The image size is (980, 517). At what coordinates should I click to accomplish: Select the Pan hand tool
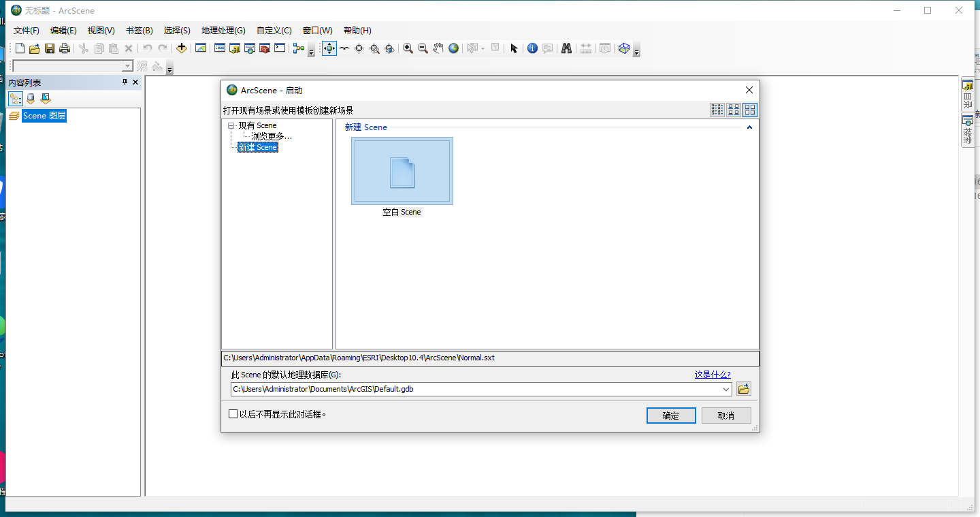tap(438, 48)
